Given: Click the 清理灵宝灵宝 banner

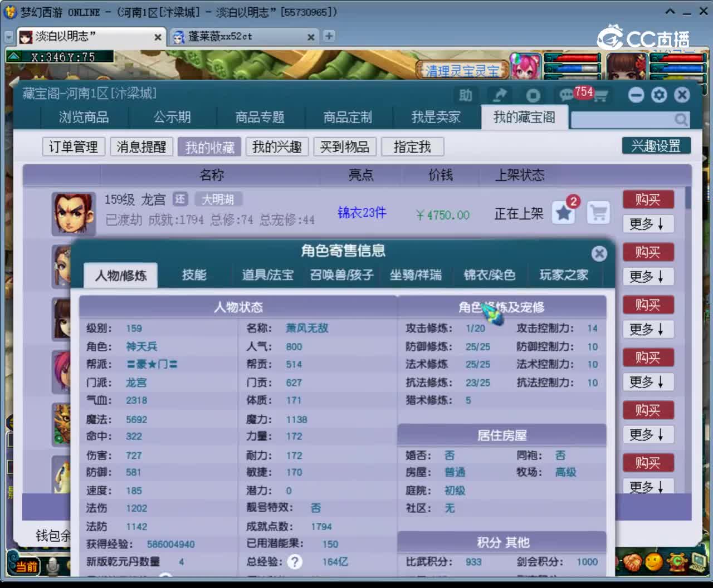Looking at the screenshot, I should [462, 71].
